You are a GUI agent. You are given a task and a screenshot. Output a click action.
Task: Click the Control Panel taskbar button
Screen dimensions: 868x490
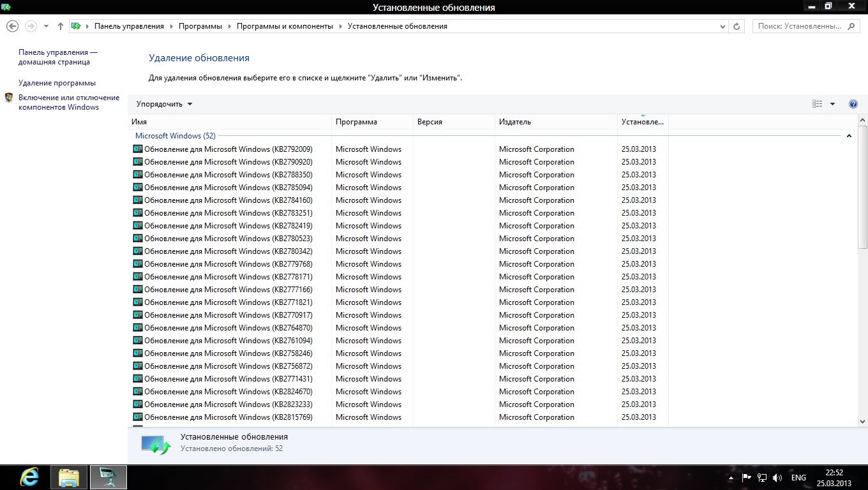click(x=108, y=477)
